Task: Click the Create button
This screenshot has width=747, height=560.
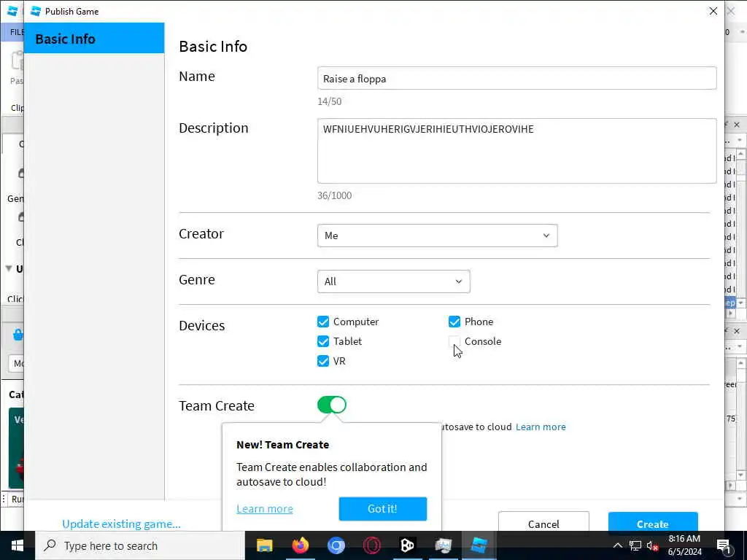Action: point(653,522)
